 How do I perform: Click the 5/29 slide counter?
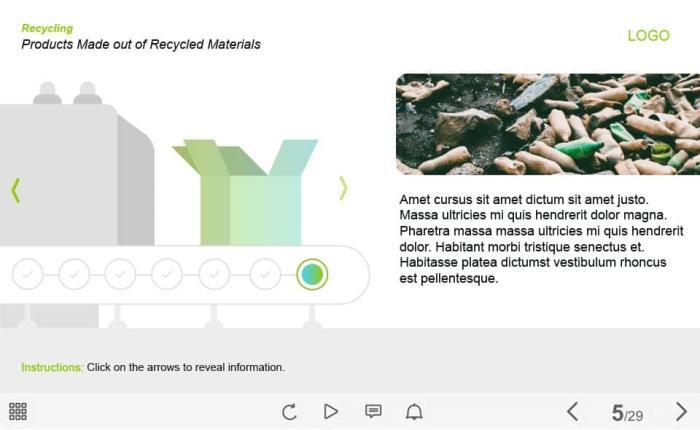coord(627,413)
